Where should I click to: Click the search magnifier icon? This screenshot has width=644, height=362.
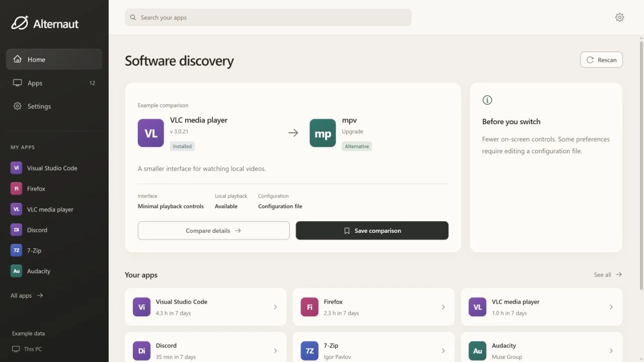[133, 18]
